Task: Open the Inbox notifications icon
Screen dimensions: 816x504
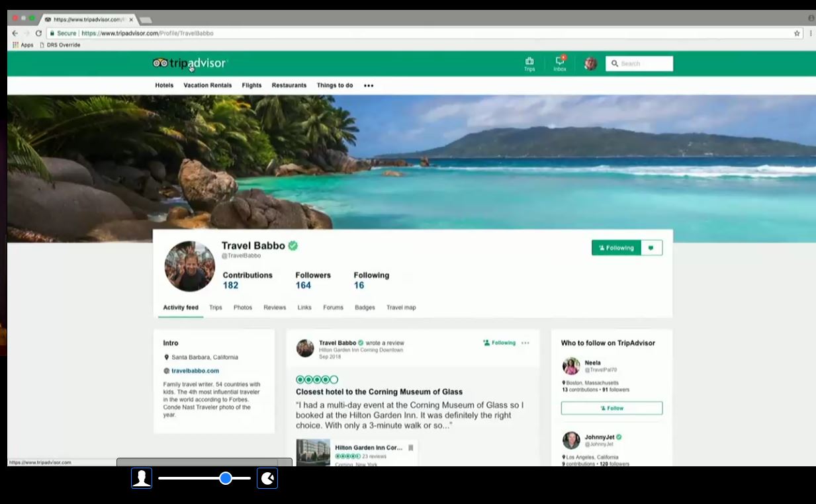Action: coord(560,61)
